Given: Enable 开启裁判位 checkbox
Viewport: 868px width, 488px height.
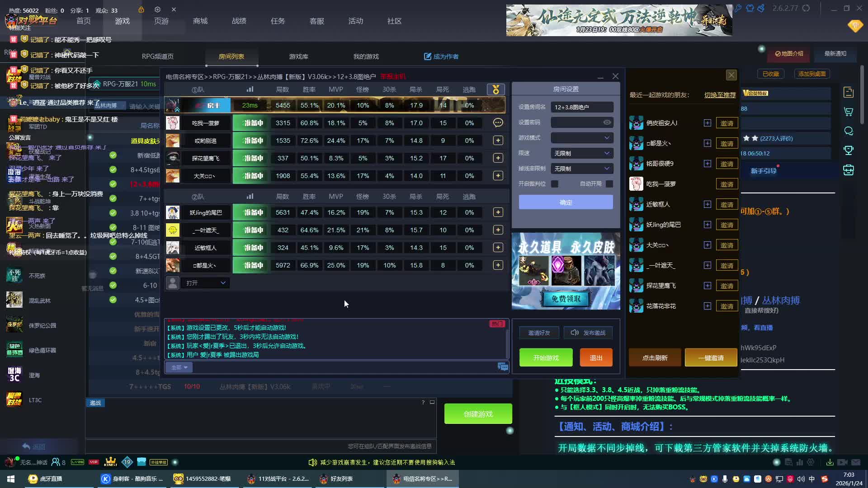Looking at the screenshot, I should click(555, 184).
